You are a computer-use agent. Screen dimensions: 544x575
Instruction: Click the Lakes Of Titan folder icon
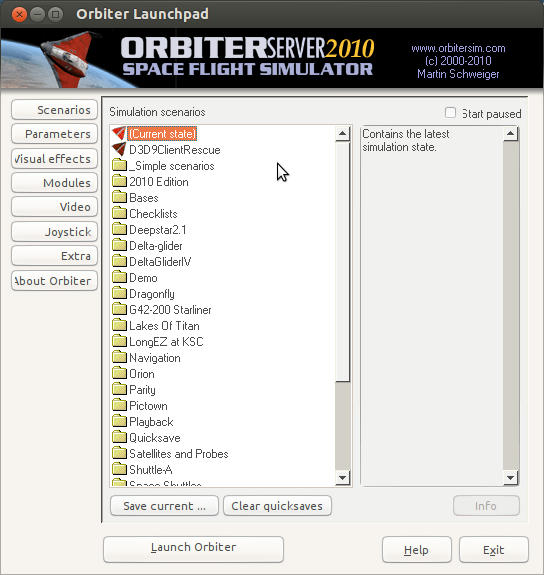click(x=119, y=326)
